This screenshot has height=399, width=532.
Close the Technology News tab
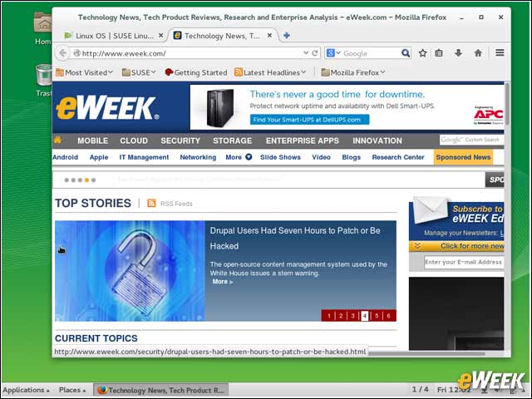(269, 35)
